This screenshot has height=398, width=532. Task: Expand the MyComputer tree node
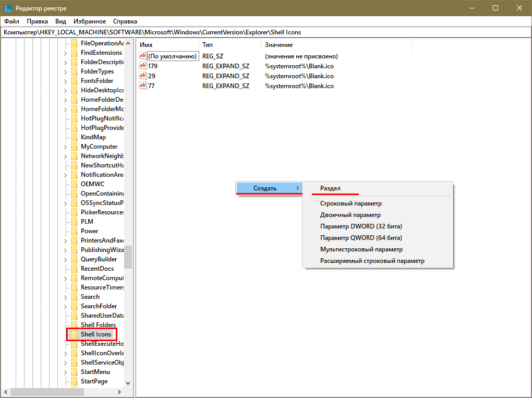65,147
